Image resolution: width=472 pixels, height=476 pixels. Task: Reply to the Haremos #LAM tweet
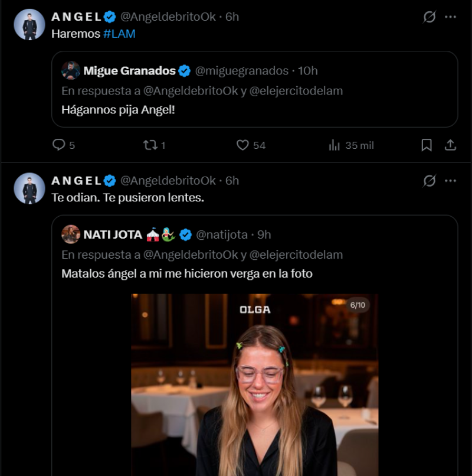point(59,145)
